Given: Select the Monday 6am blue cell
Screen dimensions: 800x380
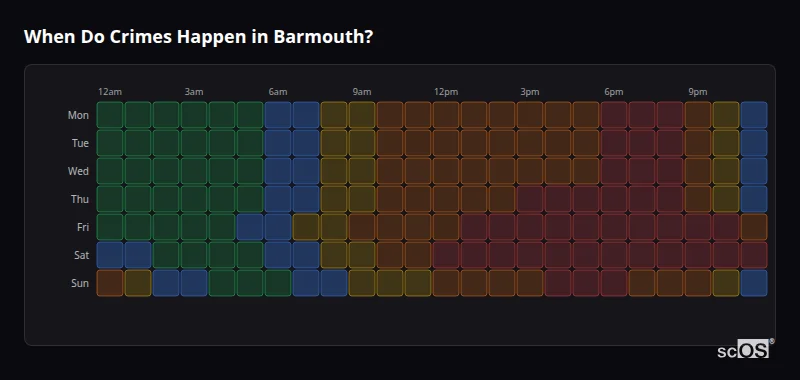Looking at the screenshot, I should (x=278, y=115).
